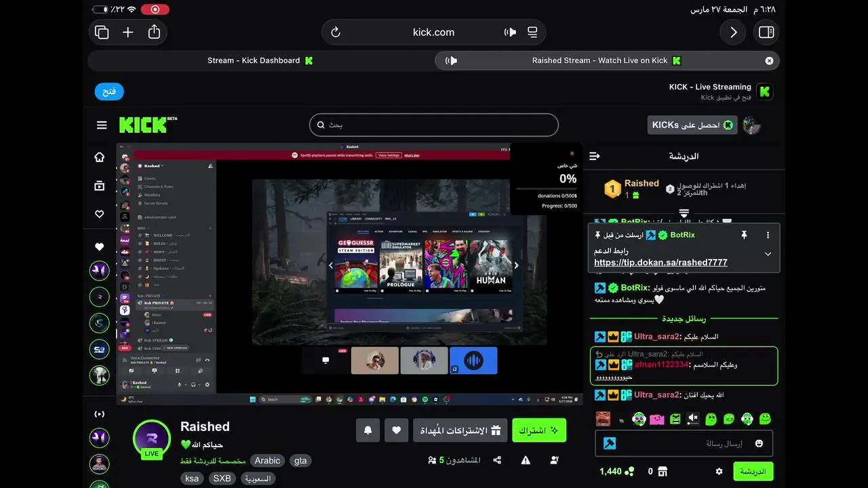Open the first purple-winged channel in sidebar

100,271
